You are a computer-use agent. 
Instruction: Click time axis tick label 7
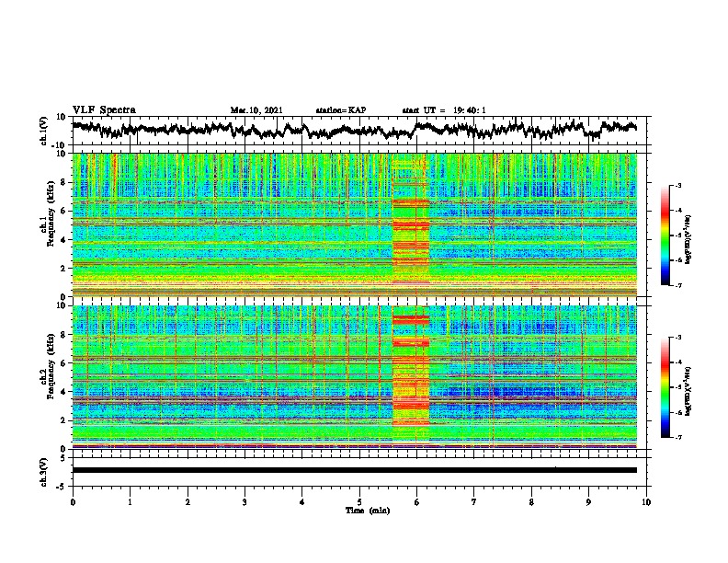(474, 502)
